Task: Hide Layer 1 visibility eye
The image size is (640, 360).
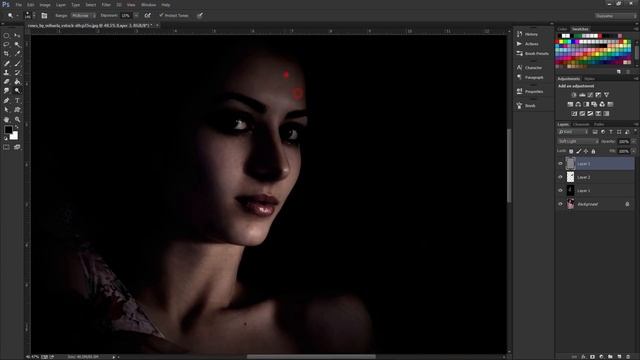Action: tap(560, 191)
